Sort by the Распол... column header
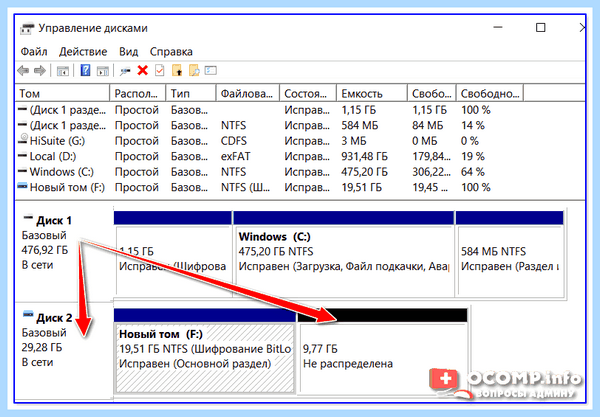Viewport: 600px width, 417px height. point(138,93)
